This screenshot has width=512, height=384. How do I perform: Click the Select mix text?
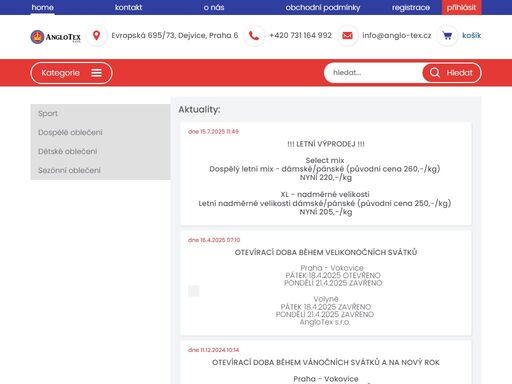pyautogui.click(x=325, y=160)
